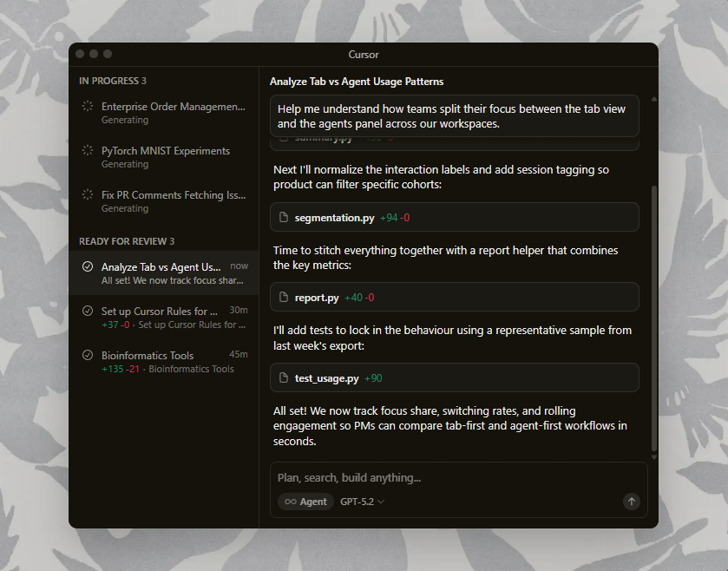This screenshot has height=571, width=728.
Task: Click checkmark circle of Analyze Tab vs Agent task
Action: tap(88, 266)
